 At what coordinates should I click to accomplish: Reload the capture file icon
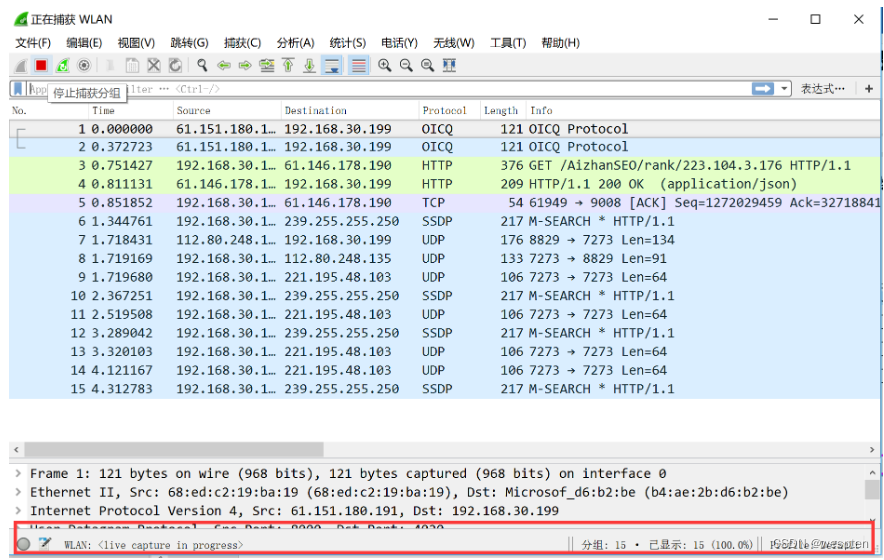[175, 65]
